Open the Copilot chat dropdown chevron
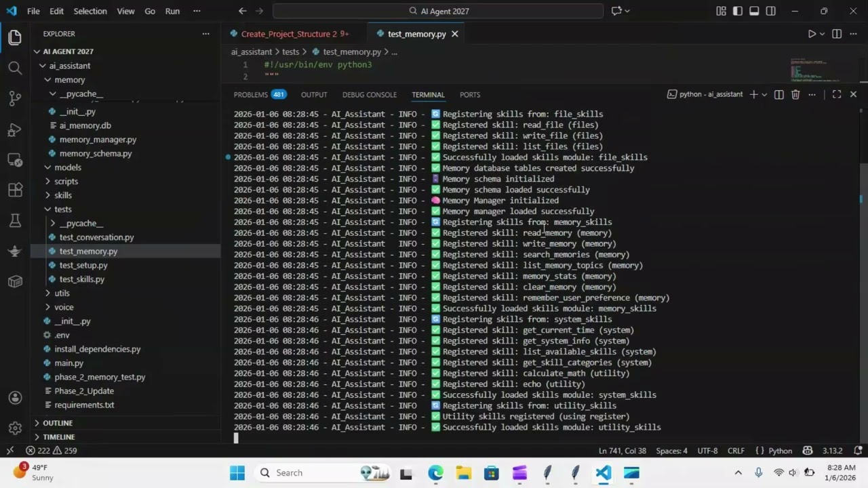868x488 pixels. coord(627,11)
